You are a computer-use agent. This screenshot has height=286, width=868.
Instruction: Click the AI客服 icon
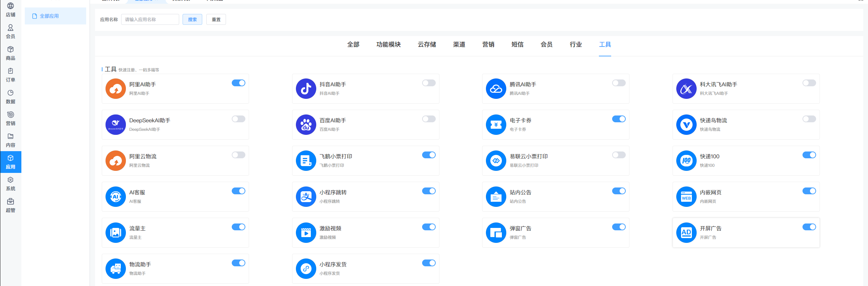pyautogui.click(x=116, y=197)
